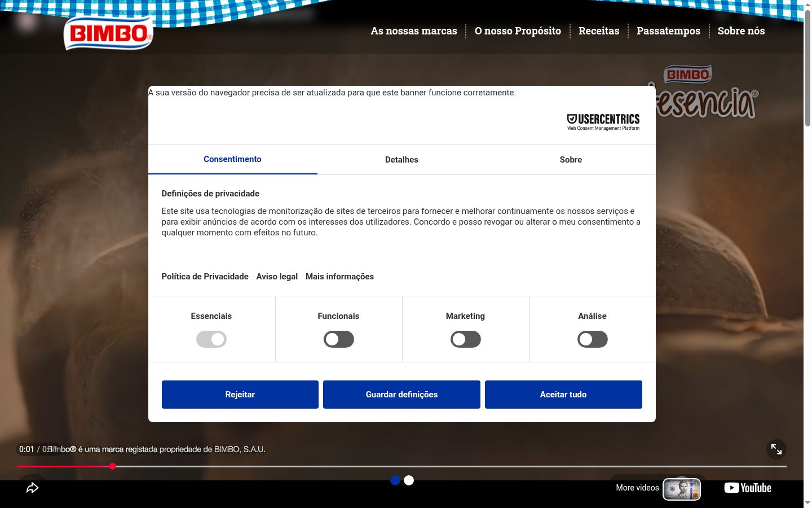Click the Rejeitar button
Image resolution: width=812 pixels, height=508 pixels.
[240, 395]
